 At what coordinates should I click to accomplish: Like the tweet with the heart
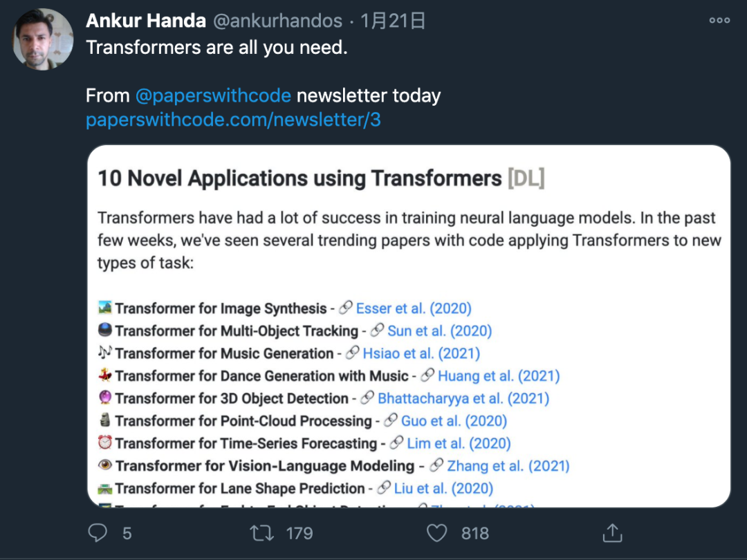tap(436, 533)
